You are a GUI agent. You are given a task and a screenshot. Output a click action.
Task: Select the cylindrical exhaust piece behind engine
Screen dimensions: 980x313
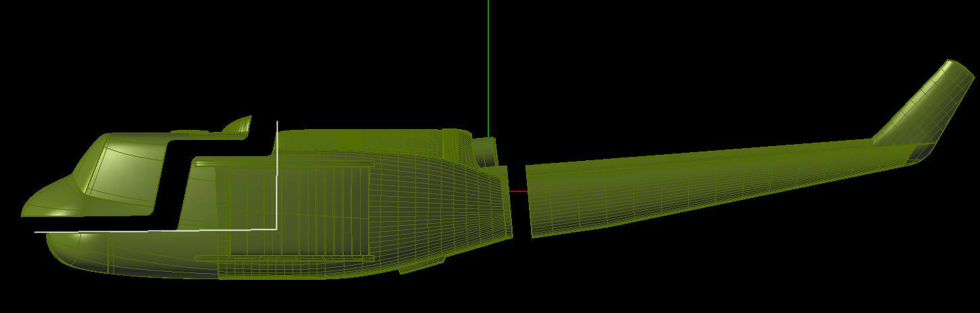click(x=484, y=151)
